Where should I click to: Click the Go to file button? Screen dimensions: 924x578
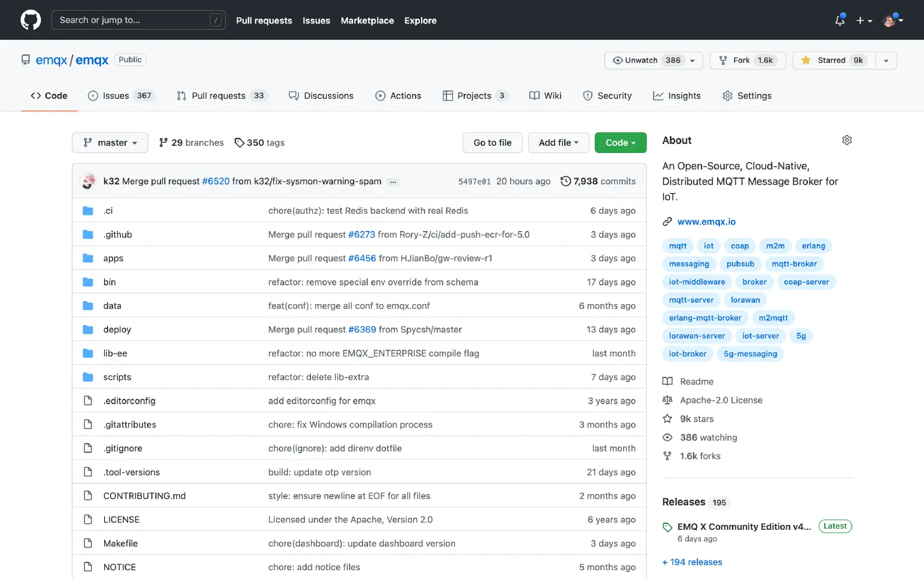click(x=492, y=142)
